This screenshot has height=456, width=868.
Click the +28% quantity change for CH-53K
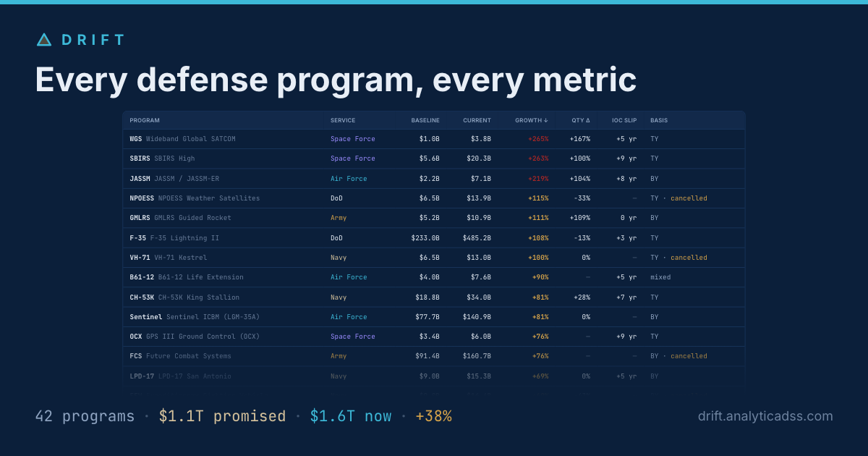click(582, 297)
